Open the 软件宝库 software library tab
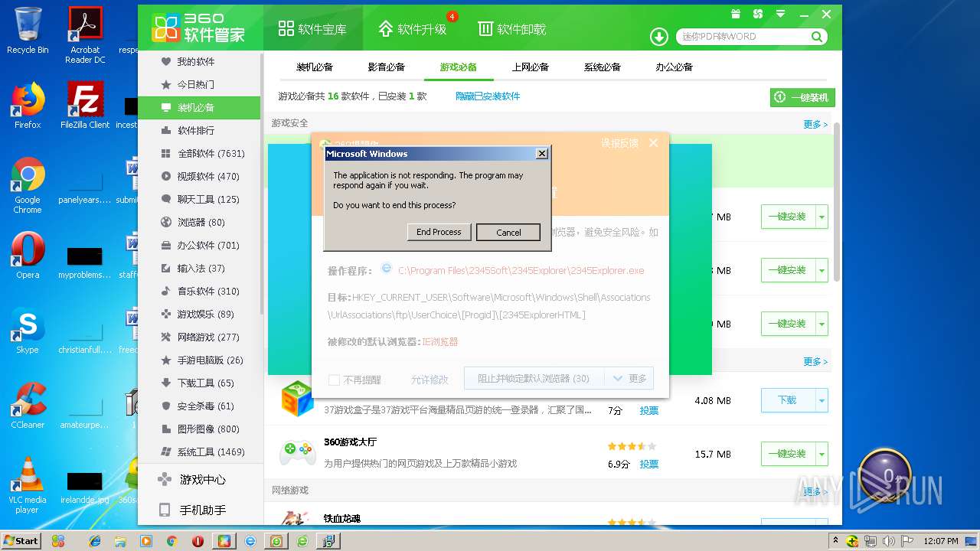This screenshot has height=551, width=980. pyautogui.click(x=312, y=29)
